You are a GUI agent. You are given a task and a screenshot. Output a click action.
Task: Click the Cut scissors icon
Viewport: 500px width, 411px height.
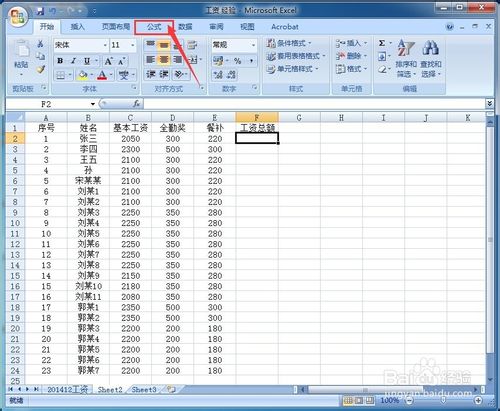click(x=40, y=44)
